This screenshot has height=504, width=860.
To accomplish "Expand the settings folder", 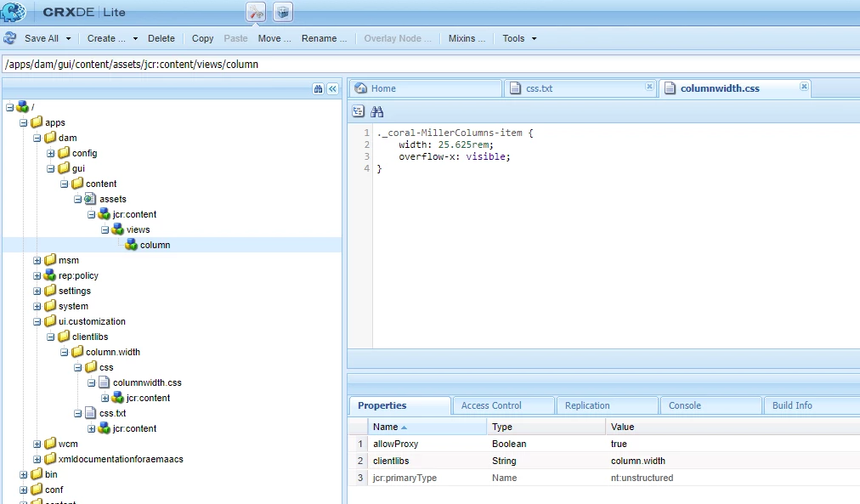I will pyautogui.click(x=37, y=292).
